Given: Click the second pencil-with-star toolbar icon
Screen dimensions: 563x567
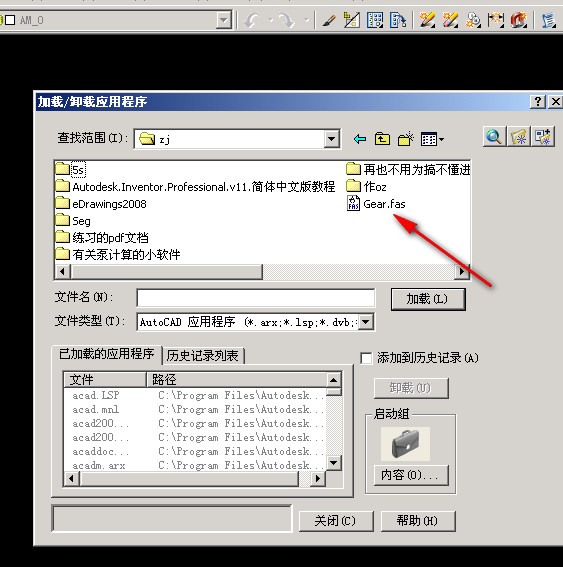Looking at the screenshot, I should (450, 20).
